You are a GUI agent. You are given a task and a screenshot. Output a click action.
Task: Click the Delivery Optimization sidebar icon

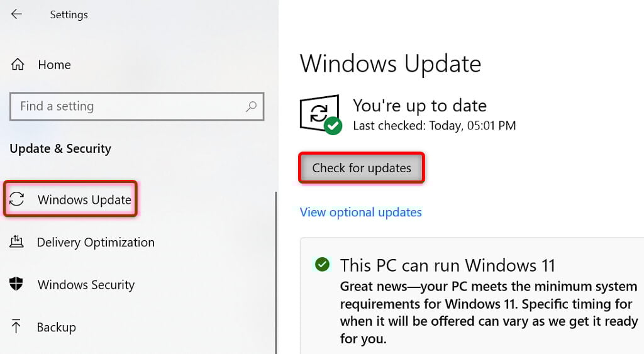tap(17, 242)
